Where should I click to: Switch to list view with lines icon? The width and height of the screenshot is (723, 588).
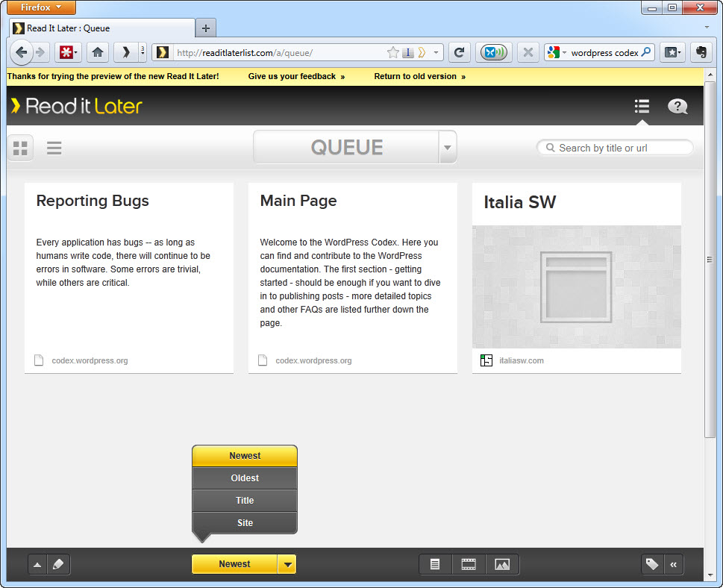[54, 148]
